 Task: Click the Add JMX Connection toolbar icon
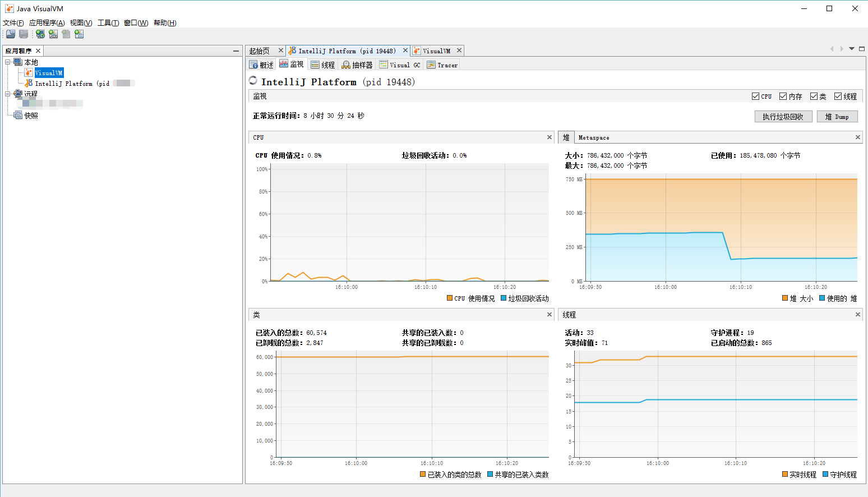pos(53,34)
